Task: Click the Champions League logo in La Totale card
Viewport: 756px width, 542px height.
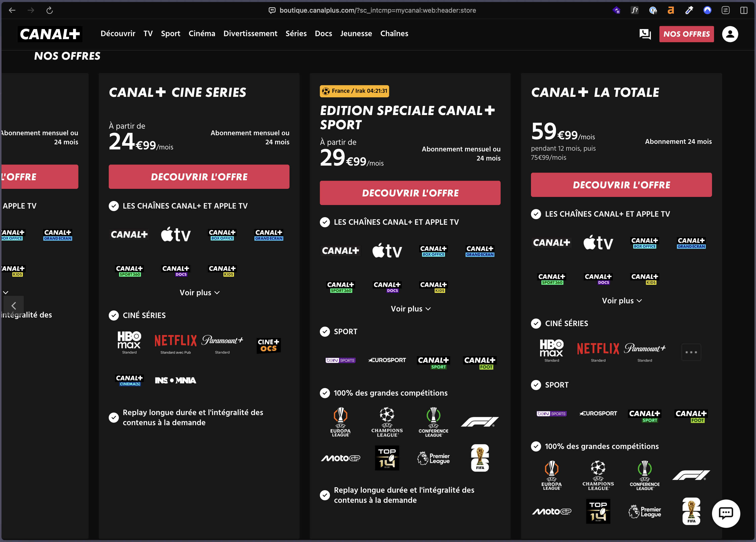Action: click(598, 475)
